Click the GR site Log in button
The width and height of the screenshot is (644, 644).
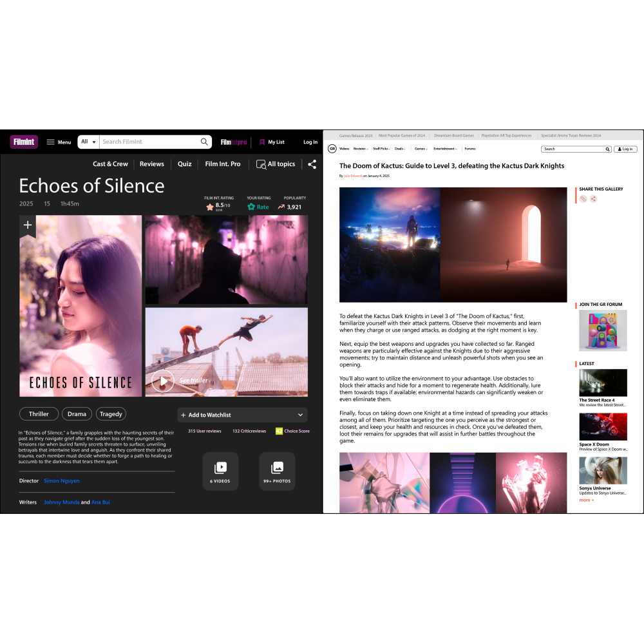pyautogui.click(x=625, y=149)
